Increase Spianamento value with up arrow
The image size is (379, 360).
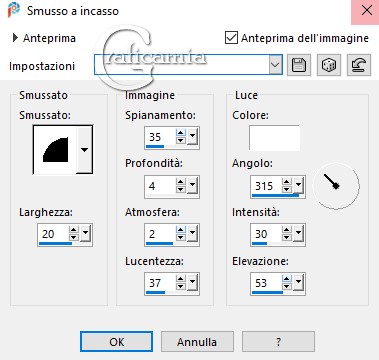pyautogui.click(x=181, y=134)
